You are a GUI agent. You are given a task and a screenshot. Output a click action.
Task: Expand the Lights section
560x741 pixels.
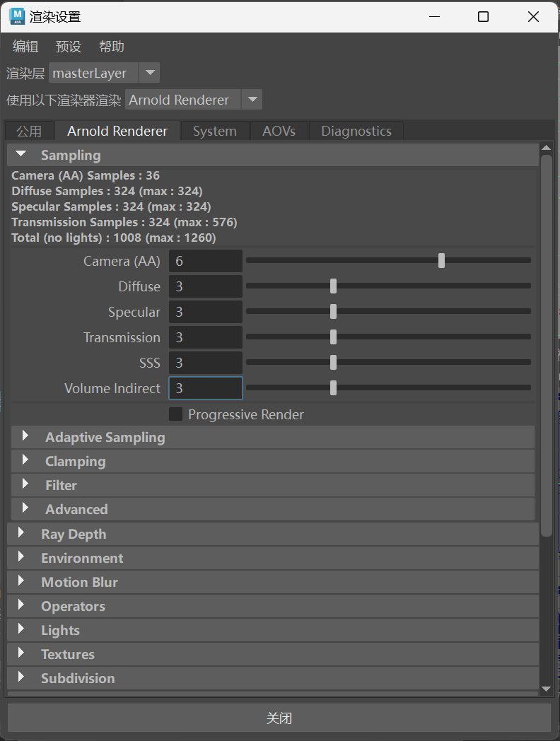(273, 631)
